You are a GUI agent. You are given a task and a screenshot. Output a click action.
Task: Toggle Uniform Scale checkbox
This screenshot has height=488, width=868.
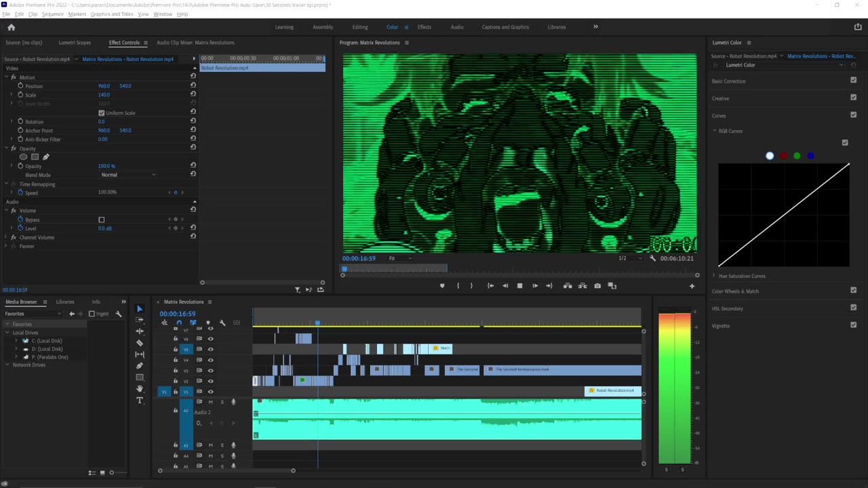click(x=102, y=113)
